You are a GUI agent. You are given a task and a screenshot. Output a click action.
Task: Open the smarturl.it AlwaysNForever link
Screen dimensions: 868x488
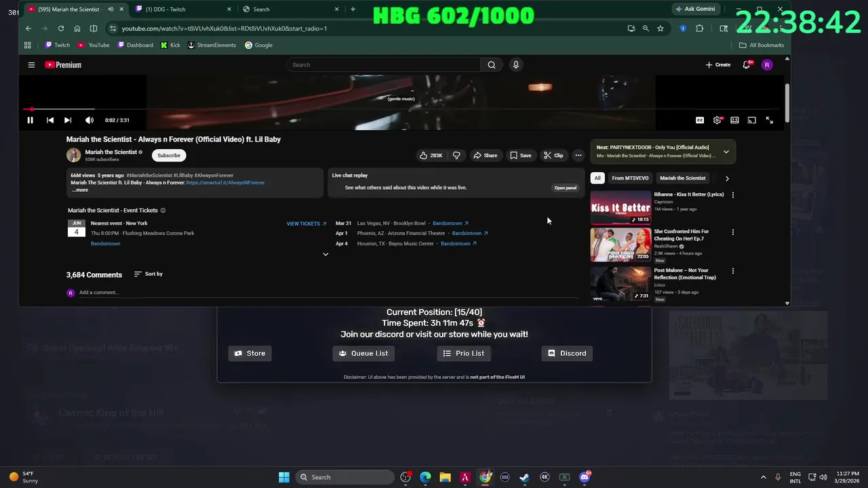225,182
